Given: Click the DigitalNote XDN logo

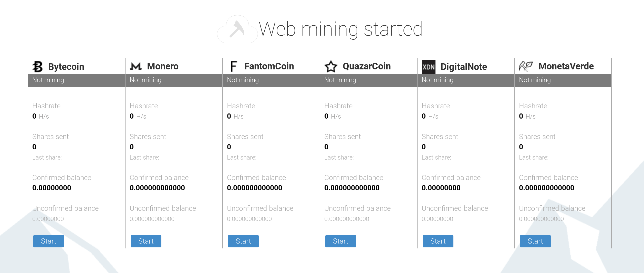Looking at the screenshot, I should coord(429,67).
